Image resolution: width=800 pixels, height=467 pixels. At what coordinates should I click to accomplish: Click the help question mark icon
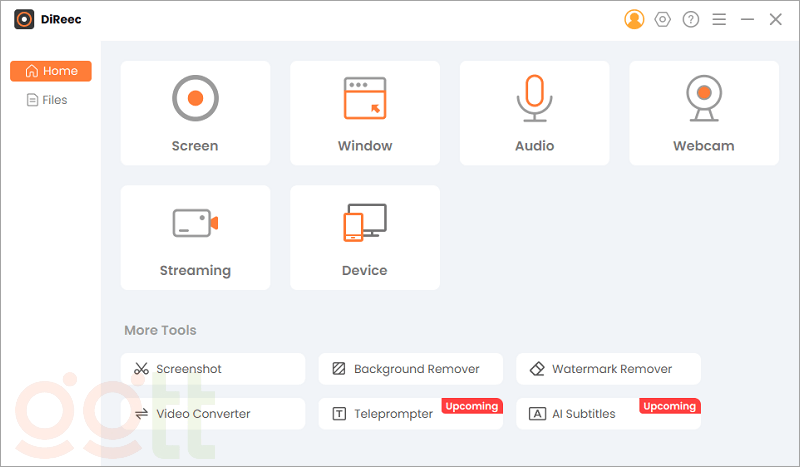(x=691, y=19)
